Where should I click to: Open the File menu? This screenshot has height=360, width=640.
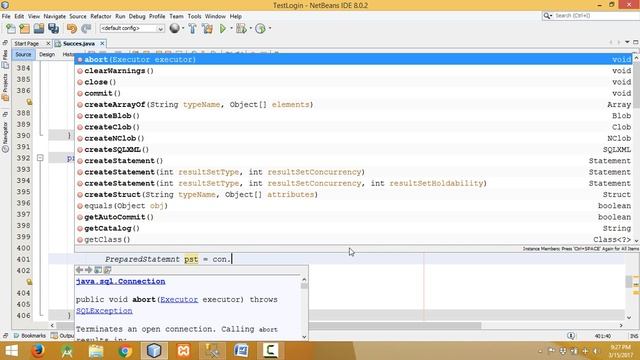click(6, 16)
